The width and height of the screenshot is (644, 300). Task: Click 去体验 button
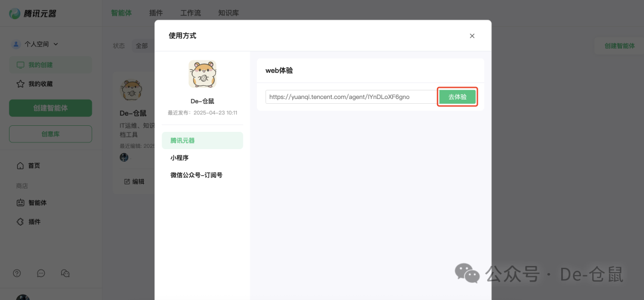coord(457,97)
